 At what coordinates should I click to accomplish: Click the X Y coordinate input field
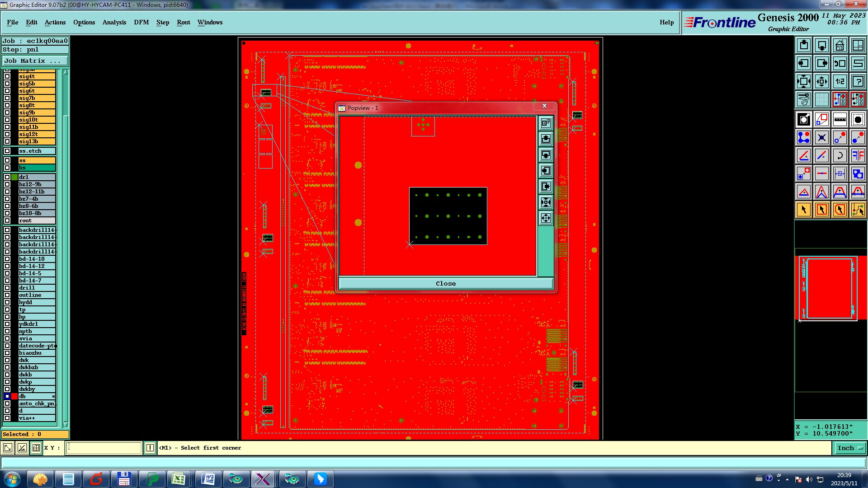click(x=104, y=448)
